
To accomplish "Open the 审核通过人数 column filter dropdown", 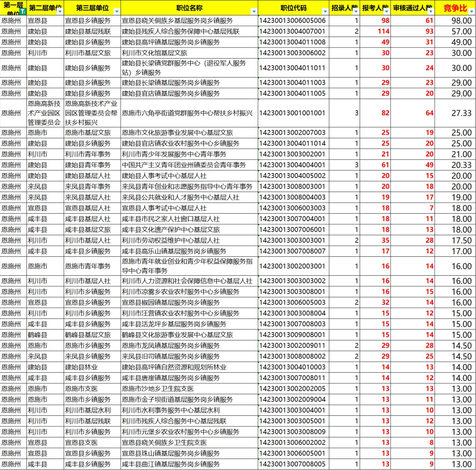I will (431, 11).
